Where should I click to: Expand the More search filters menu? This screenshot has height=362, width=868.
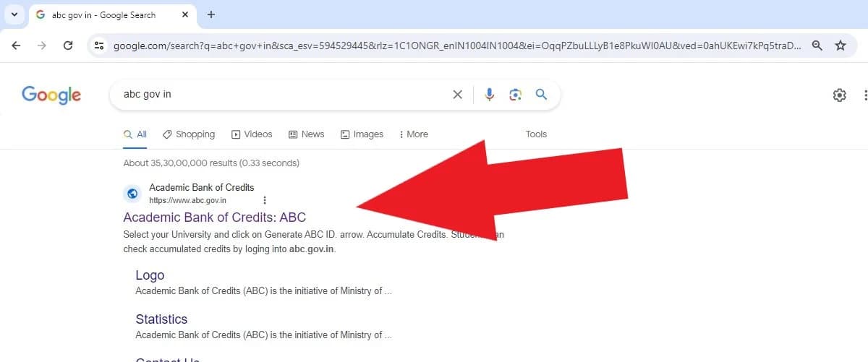point(414,134)
